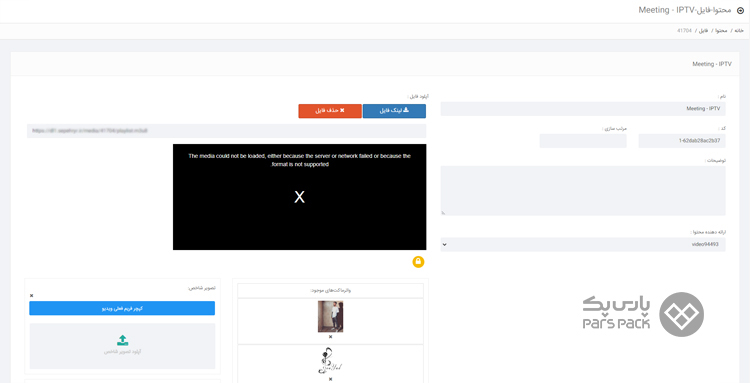Click the X error icon in the video player
This screenshot has width=750, height=383.
pos(299,197)
